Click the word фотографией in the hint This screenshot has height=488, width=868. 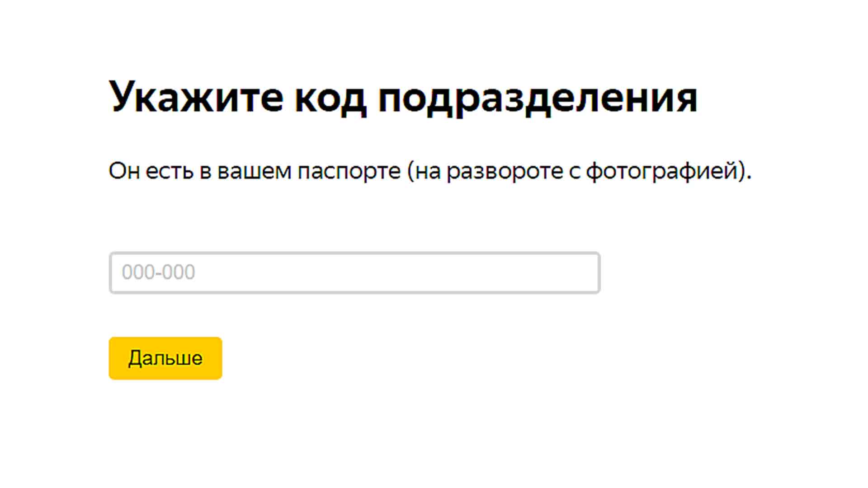[662, 171]
